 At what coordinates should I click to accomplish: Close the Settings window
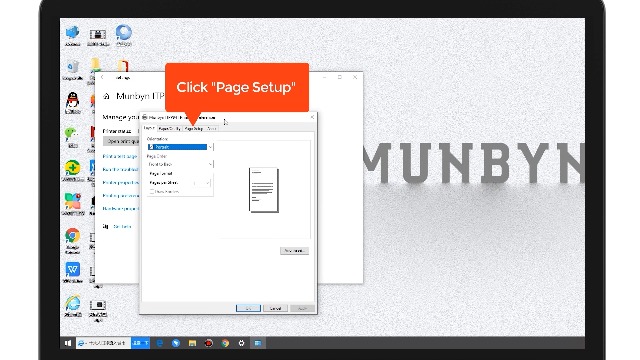point(355,77)
